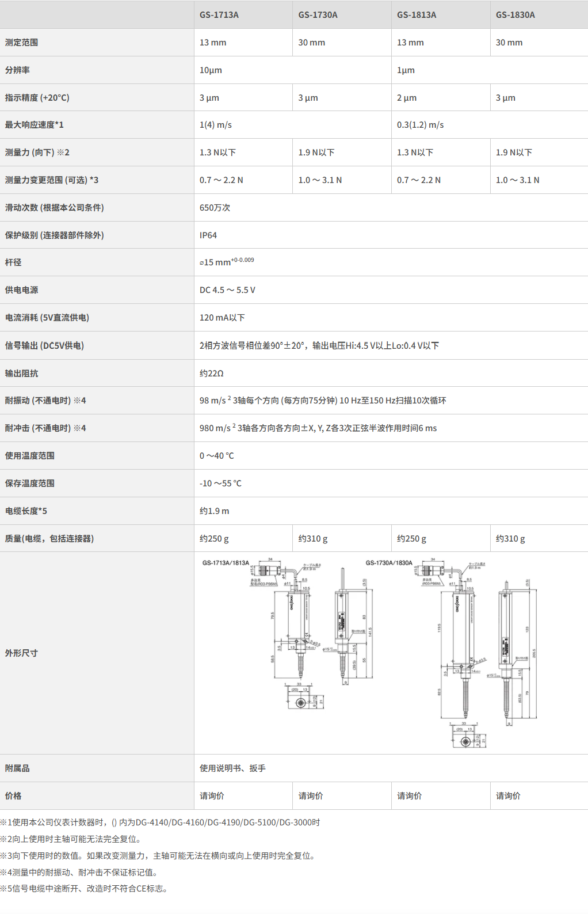Click the 测量力变更范围 (可选) *3 row label
Screen dimensions: 588x914
click(x=52, y=180)
